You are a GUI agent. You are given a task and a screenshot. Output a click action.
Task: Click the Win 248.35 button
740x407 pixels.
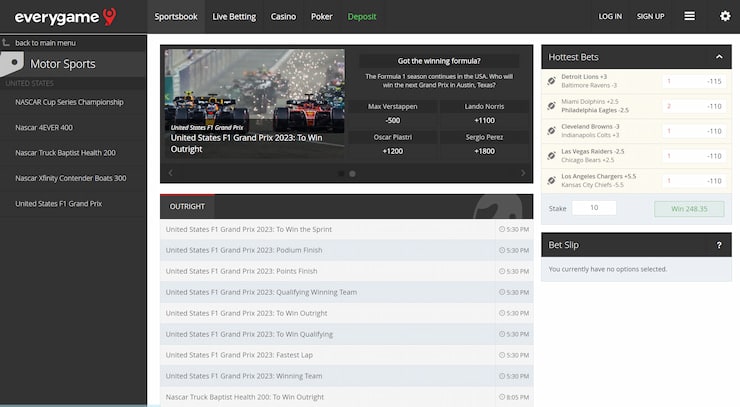[x=689, y=209]
